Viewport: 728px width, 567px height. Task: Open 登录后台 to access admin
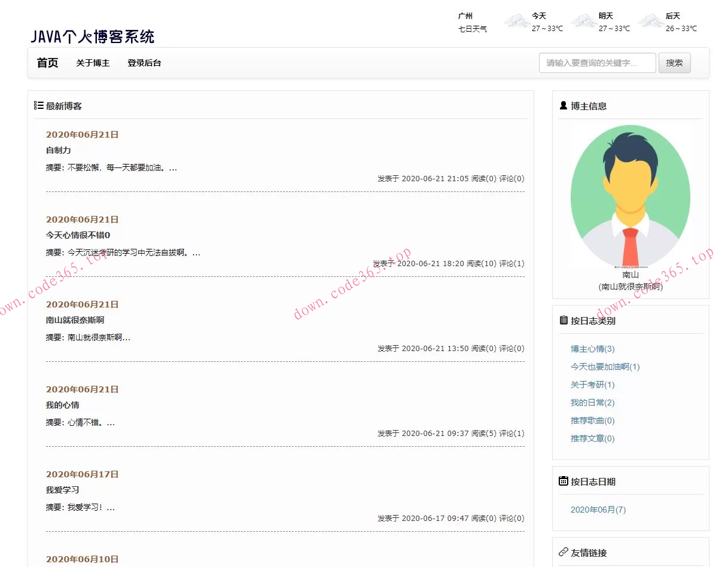[x=145, y=63]
